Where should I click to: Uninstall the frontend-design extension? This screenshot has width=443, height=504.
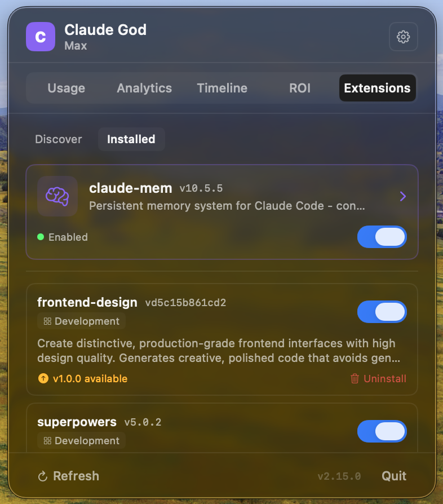tap(384, 379)
